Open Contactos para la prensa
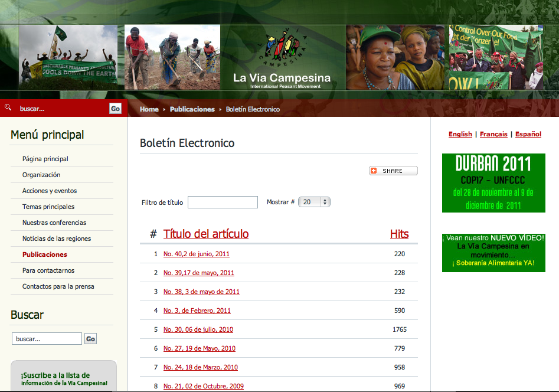This screenshot has width=559, height=392. pos(58,286)
